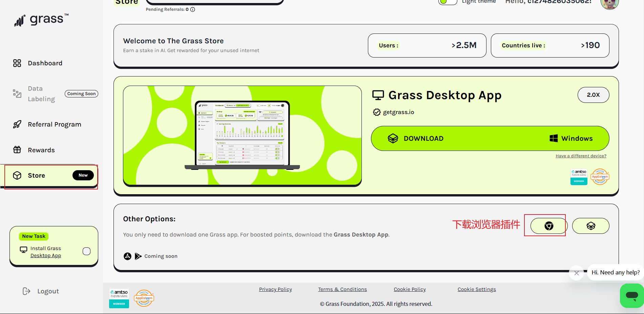Click the Windows logo on download button
The image size is (644, 314).
(x=554, y=138)
